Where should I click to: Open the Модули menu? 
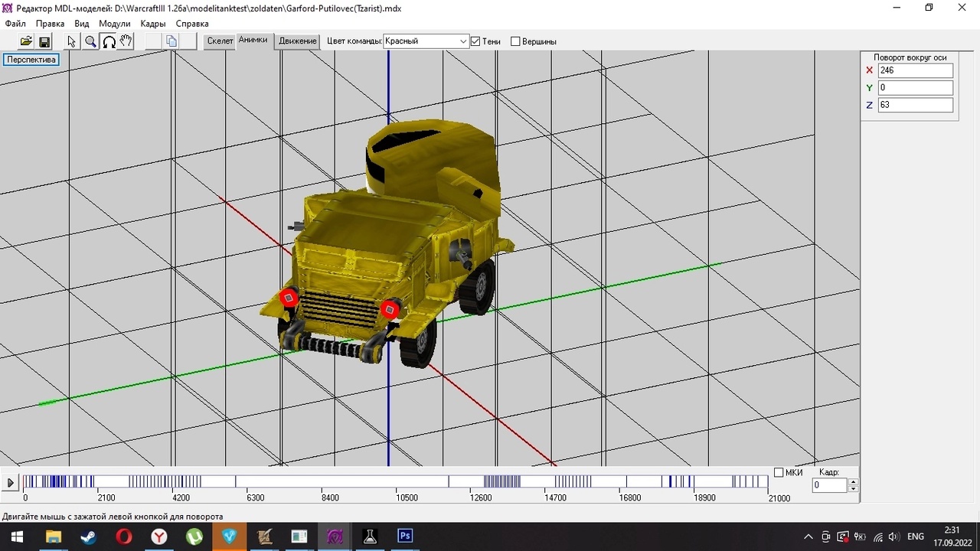pyautogui.click(x=114, y=24)
